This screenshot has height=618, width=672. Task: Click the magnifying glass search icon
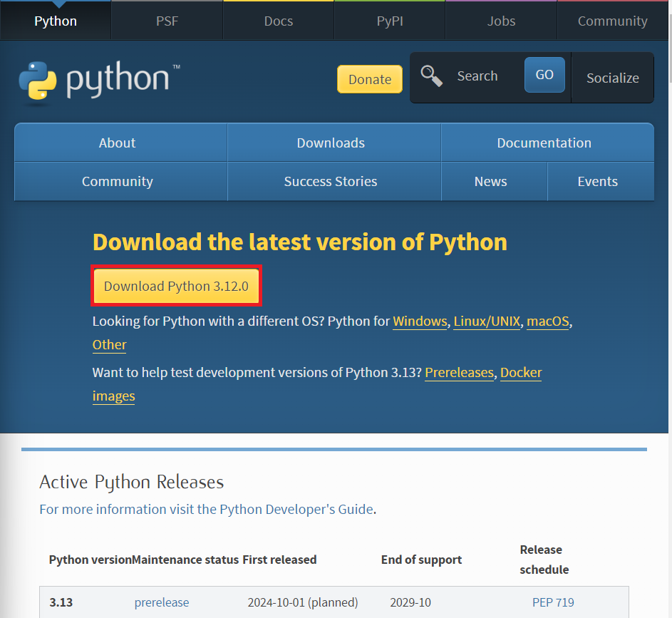click(x=431, y=76)
